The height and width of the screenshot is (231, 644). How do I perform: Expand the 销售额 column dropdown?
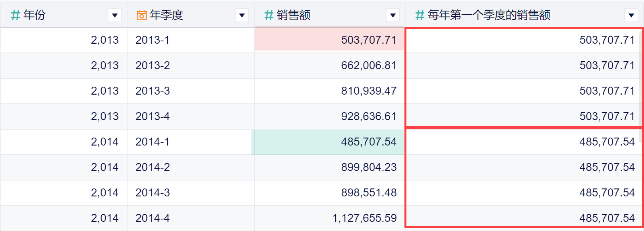coord(393,16)
